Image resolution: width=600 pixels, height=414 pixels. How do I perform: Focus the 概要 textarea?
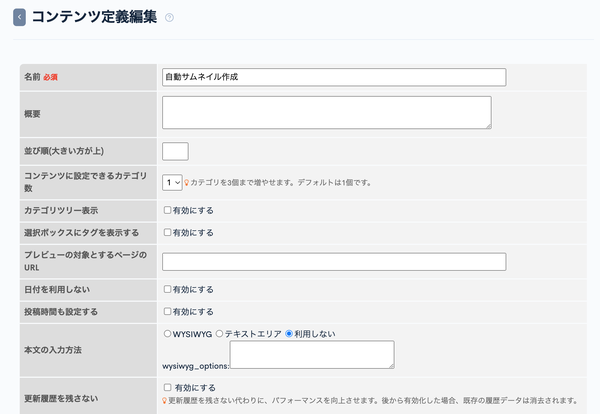[327, 112]
